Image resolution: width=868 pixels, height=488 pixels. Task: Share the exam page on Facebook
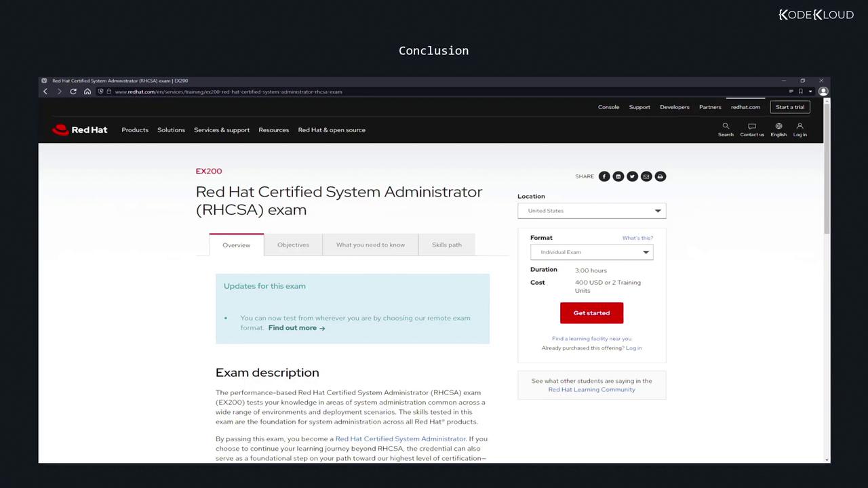(604, 176)
